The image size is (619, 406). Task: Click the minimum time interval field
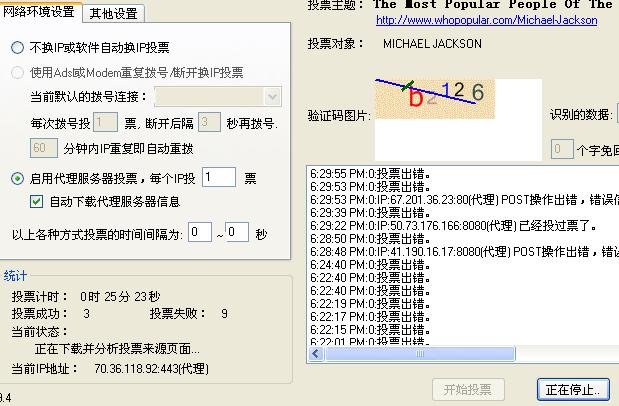pyautogui.click(x=199, y=233)
